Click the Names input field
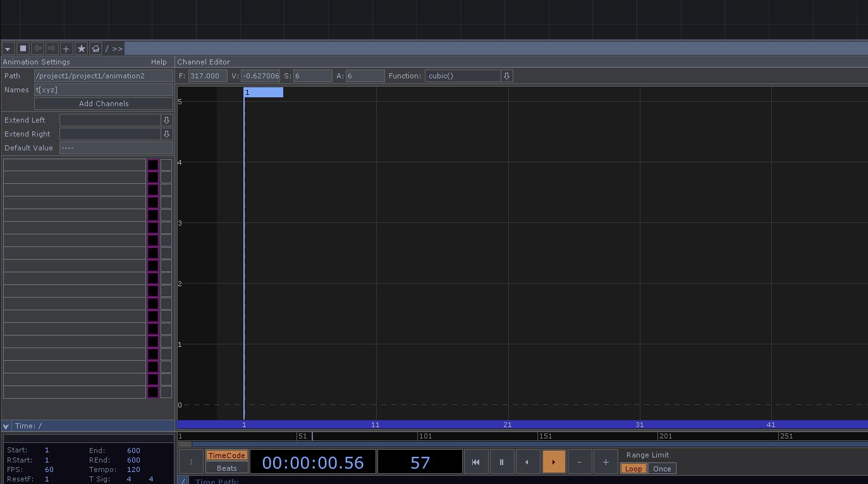The height and width of the screenshot is (484, 868). point(104,90)
